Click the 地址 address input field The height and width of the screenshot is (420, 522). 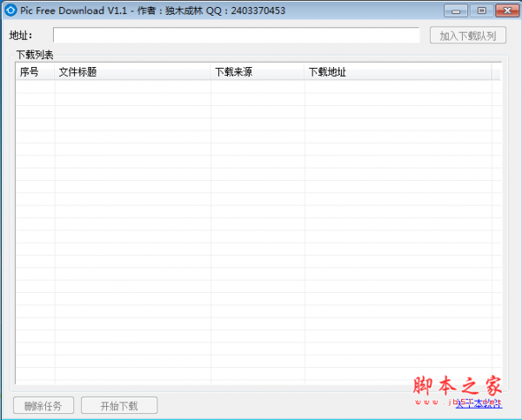236,36
